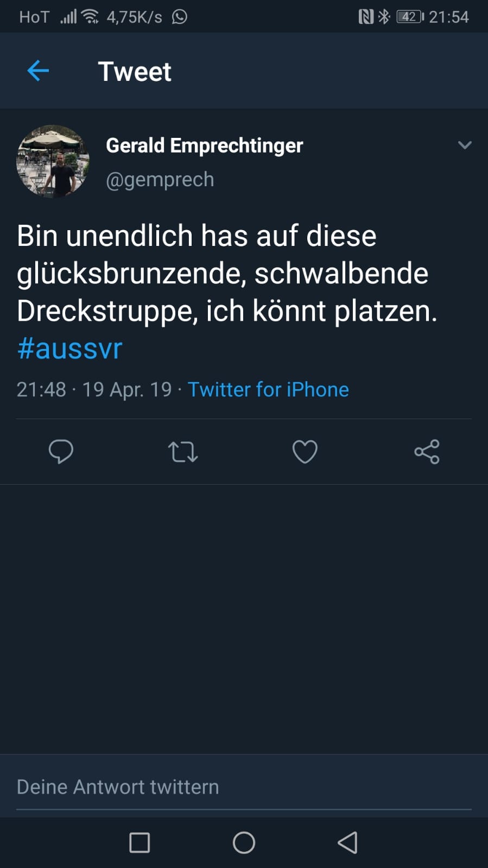Focus the Deine Antwort twittern field
The height and width of the screenshot is (868, 488).
coord(244,787)
